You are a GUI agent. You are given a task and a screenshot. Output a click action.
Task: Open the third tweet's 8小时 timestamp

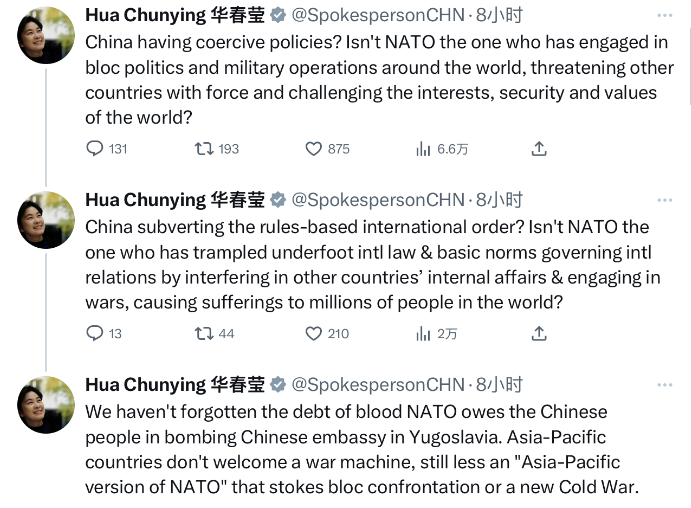tap(499, 385)
